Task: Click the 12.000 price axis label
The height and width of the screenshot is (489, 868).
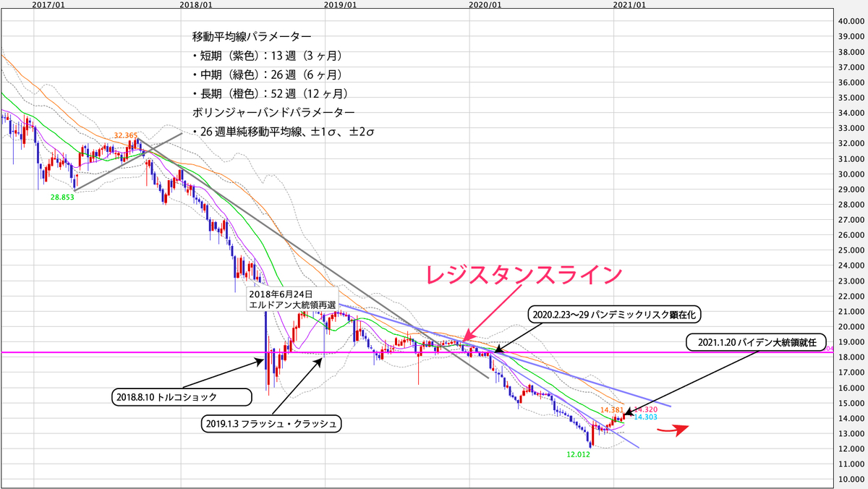Action: click(851, 448)
